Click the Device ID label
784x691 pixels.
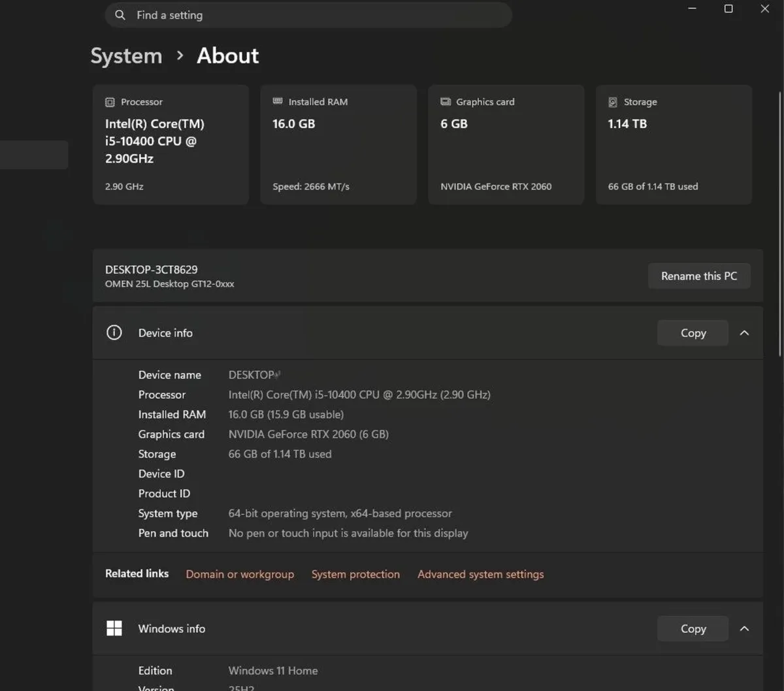(x=161, y=474)
